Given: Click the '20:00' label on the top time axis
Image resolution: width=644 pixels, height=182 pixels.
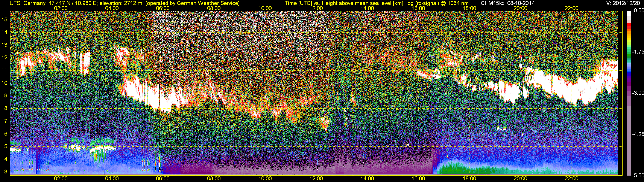Looking at the screenshot, I should (x=521, y=8).
